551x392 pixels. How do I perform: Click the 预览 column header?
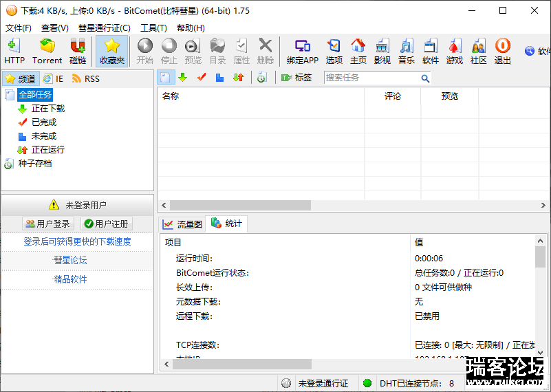tap(449, 96)
